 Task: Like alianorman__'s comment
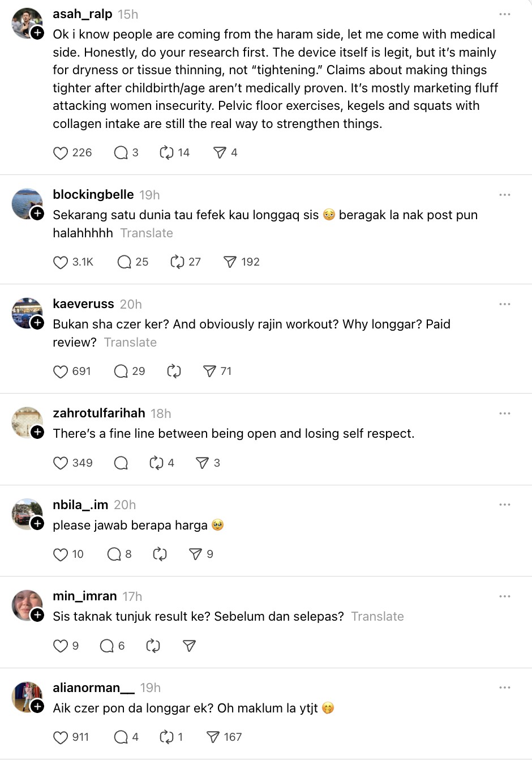61,737
